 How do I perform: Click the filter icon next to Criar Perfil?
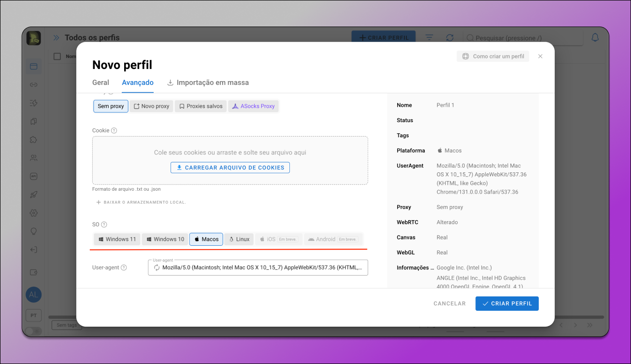(429, 38)
